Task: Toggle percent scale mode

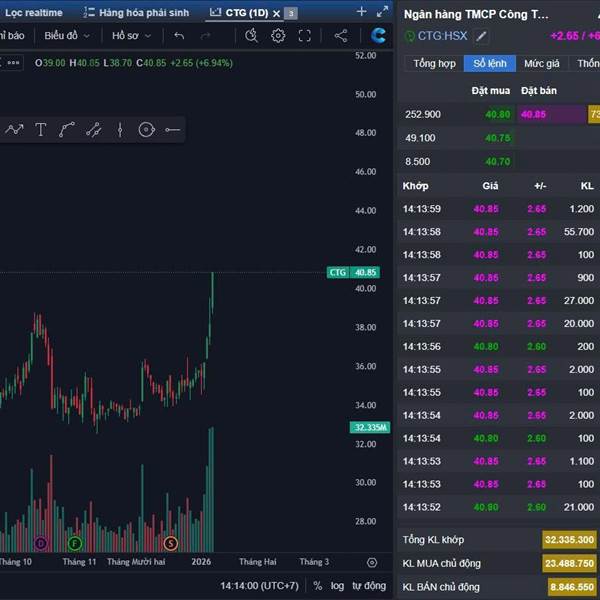Action: tap(318, 586)
